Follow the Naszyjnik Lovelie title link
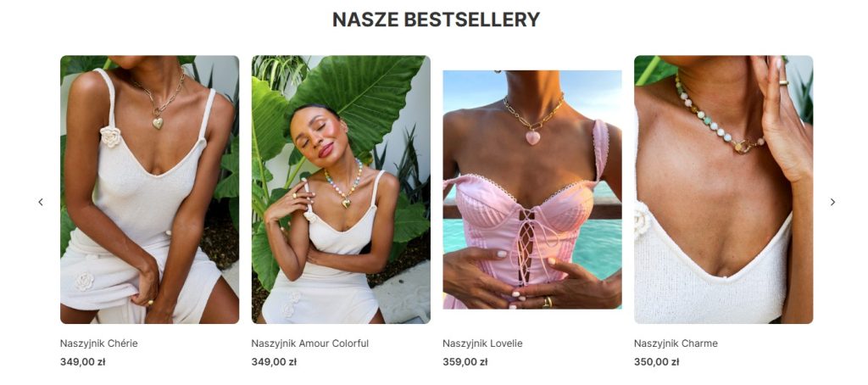 482,343
